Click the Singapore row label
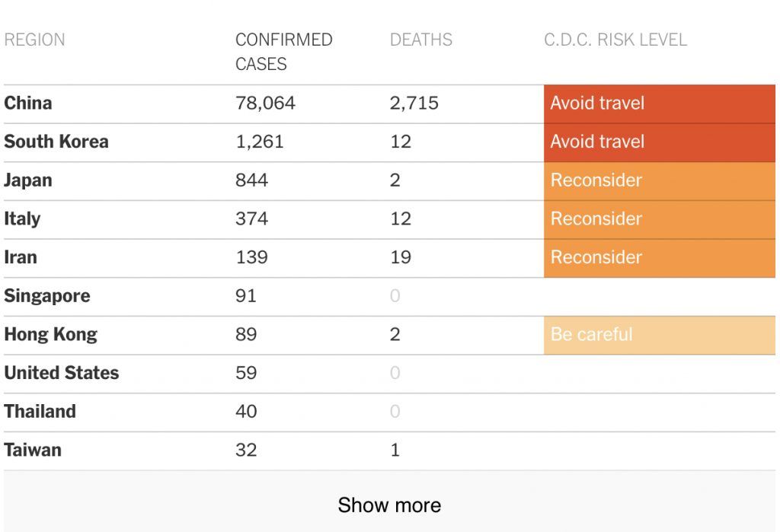The width and height of the screenshot is (780, 532). tap(47, 296)
